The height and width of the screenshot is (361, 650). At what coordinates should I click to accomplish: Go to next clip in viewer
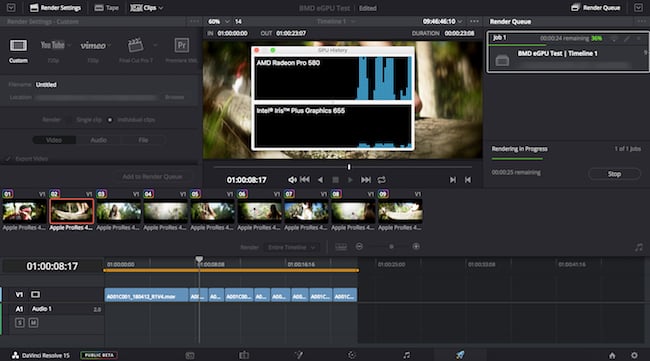[453, 180]
